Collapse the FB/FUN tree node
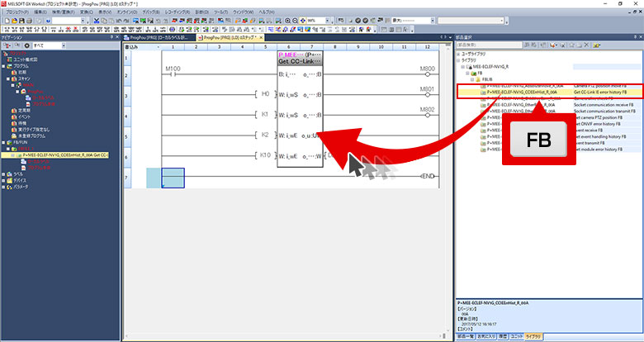Image resolution: width=644 pixels, height=342 pixels. click(3, 142)
